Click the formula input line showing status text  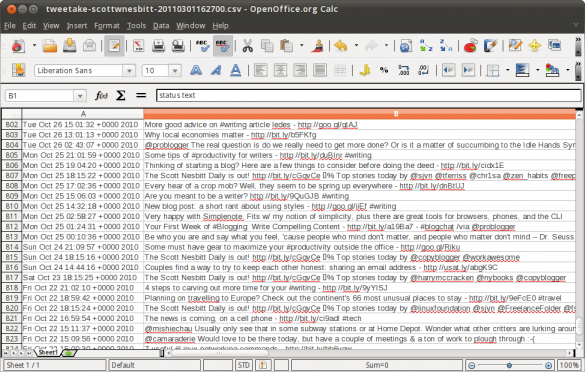[368, 96]
